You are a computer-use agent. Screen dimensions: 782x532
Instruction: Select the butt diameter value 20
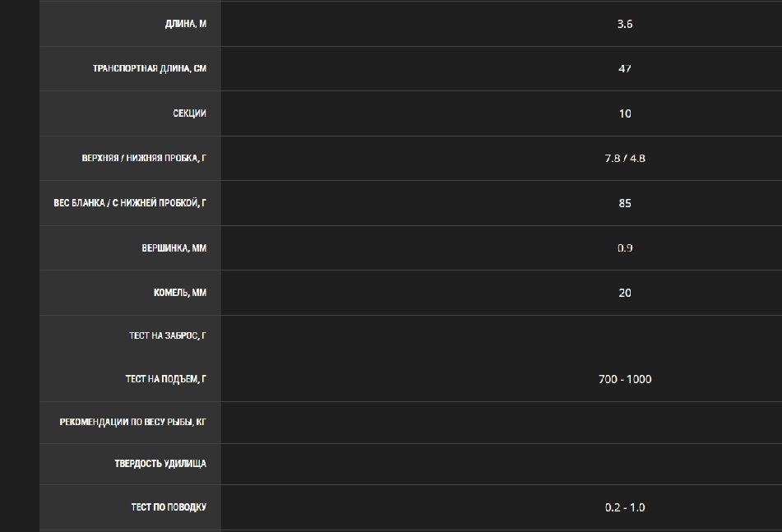(625, 293)
